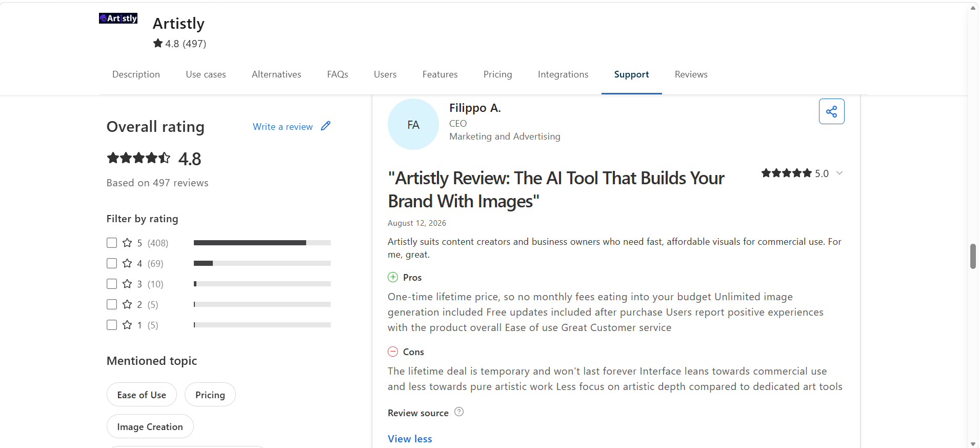Click the Marketing and Advertising label
This screenshot has width=980, height=448.
point(505,137)
